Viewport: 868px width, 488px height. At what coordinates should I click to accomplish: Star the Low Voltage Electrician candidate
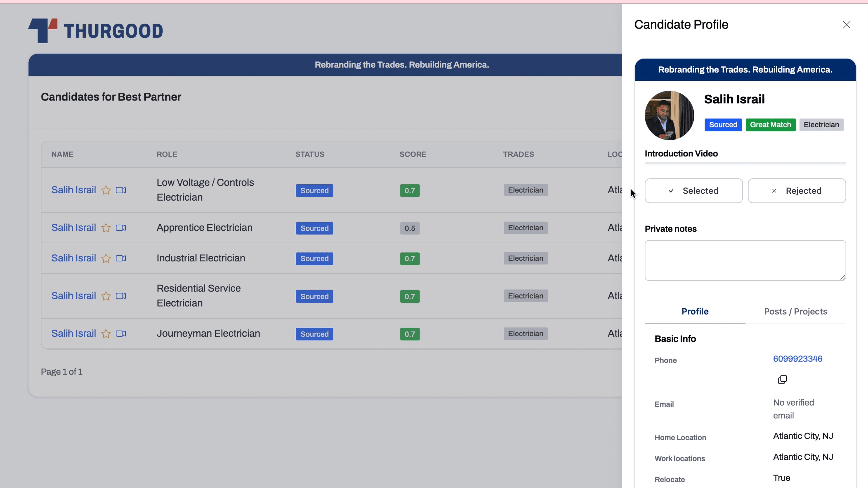(x=106, y=190)
